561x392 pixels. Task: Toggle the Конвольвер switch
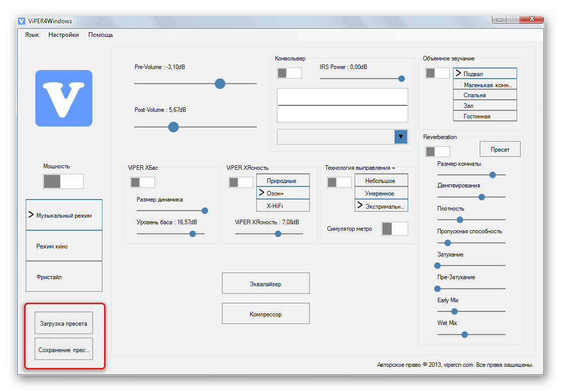(x=289, y=73)
